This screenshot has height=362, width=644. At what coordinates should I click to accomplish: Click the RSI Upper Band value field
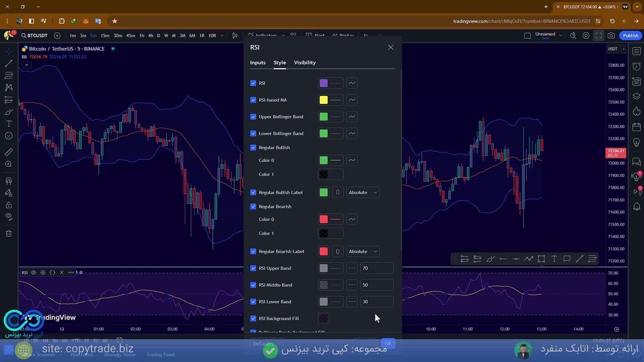pos(376,268)
